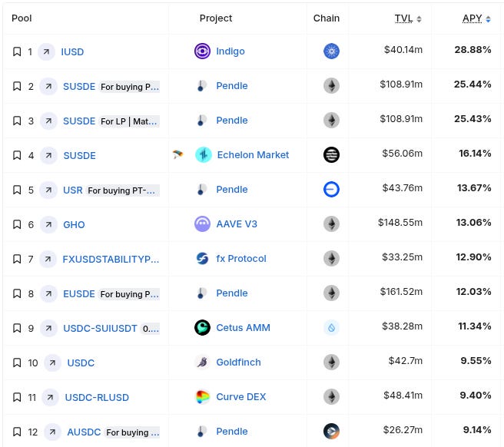504x447 pixels.
Task: Click the airdrop parachute icon beside Echelon
Action: click(x=177, y=154)
